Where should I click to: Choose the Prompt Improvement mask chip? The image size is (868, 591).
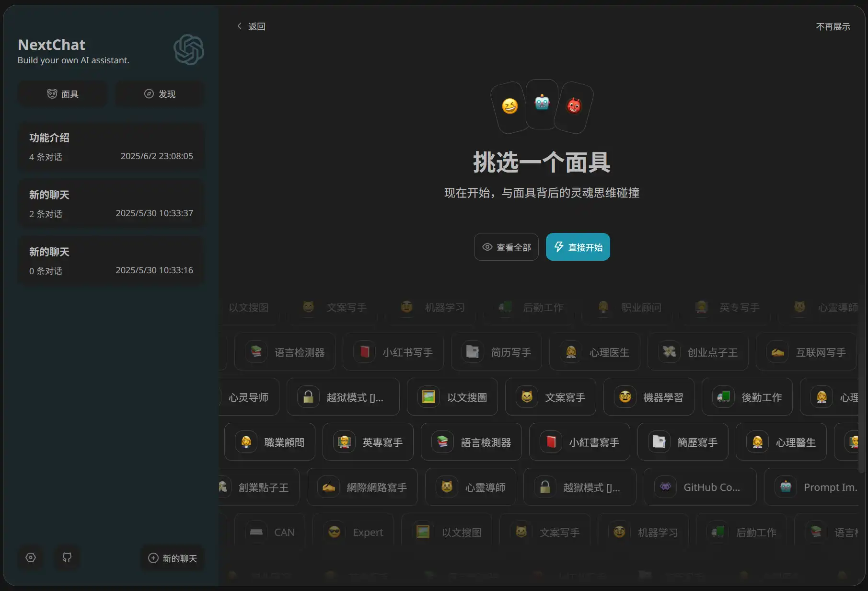[816, 487]
